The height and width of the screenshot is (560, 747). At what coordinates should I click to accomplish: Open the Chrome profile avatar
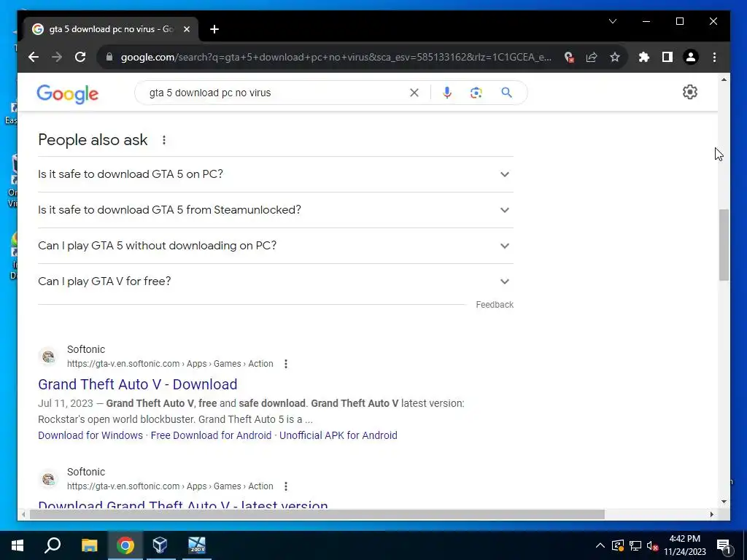[x=691, y=57]
